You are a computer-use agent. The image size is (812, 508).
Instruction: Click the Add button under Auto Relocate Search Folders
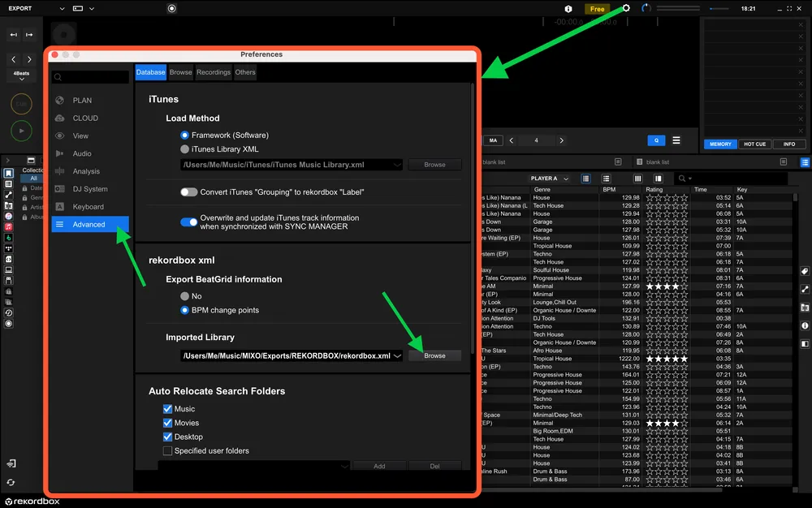(x=379, y=466)
